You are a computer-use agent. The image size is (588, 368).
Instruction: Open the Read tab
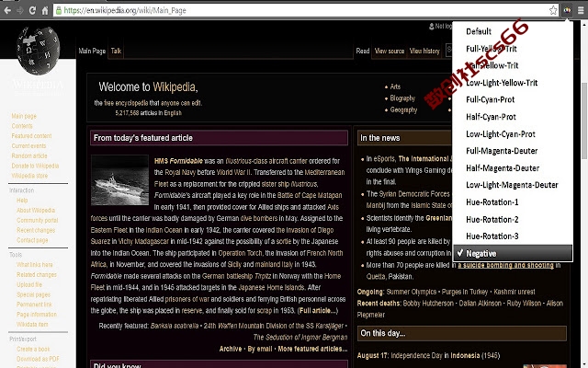pos(363,52)
